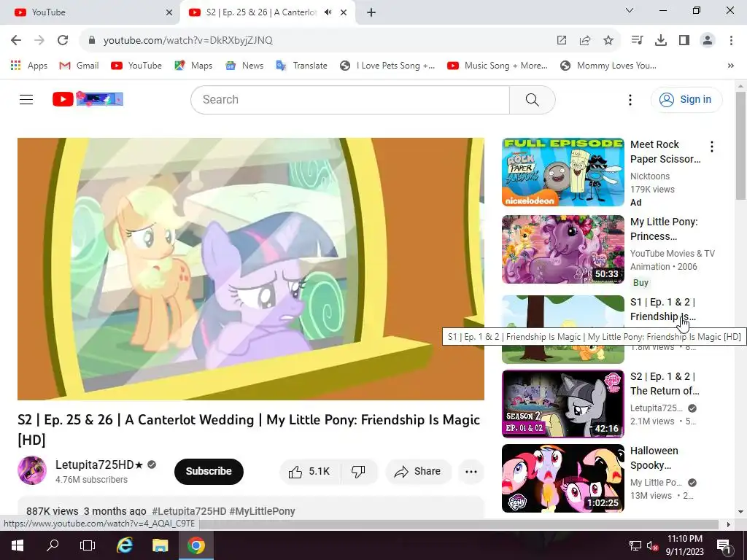Open Mommy Loves You bookmark
The height and width of the screenshot is (560, 747).
point(608,66)
